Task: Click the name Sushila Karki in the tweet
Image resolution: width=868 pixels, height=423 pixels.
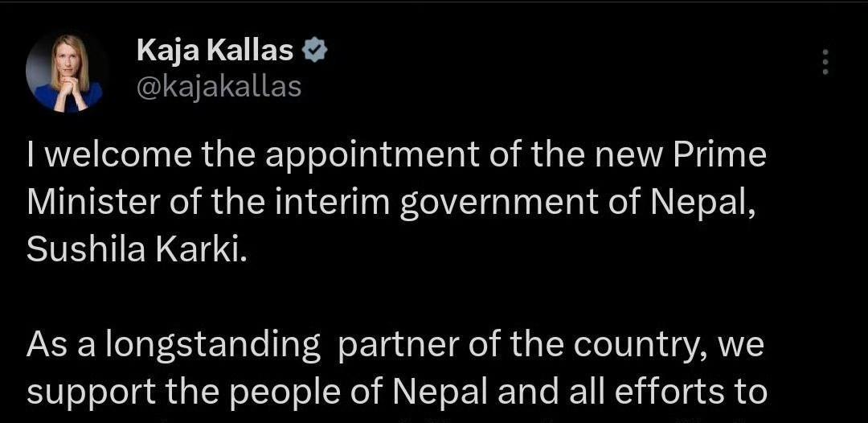Action: pos(133,250)
